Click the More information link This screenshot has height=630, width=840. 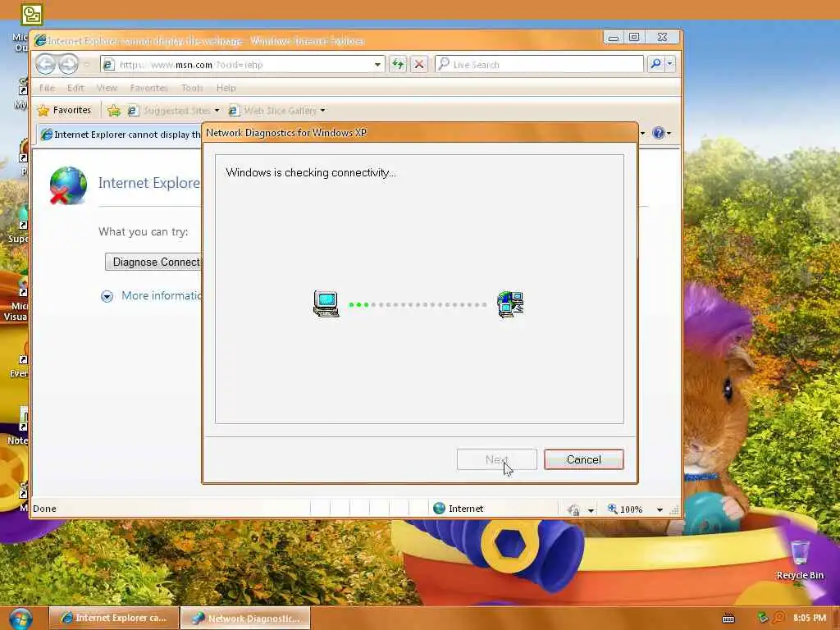coord(162,295)
